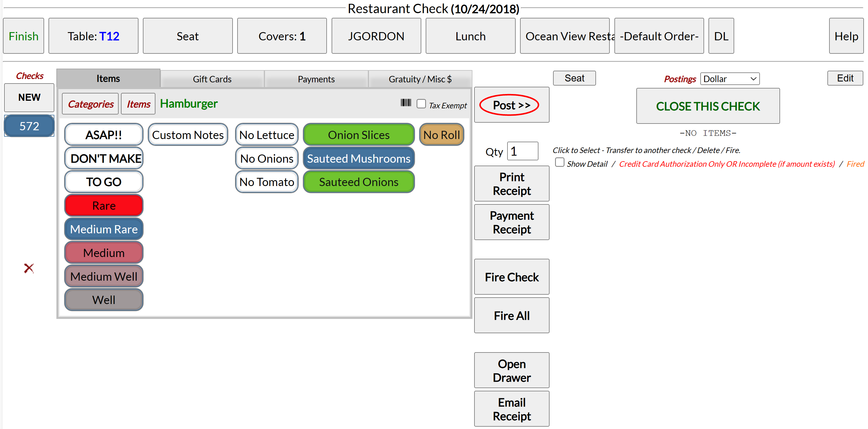Check the Show Detail box

[x=559, y=163]
